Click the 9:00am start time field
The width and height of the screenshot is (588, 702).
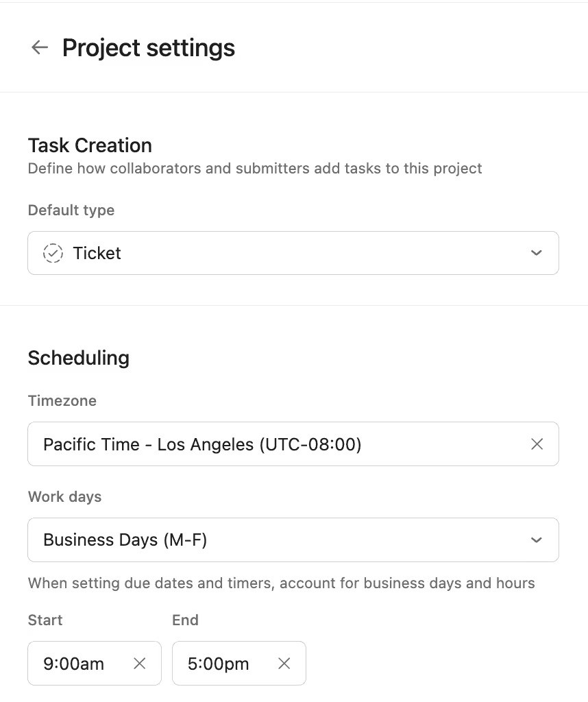pyautogui.click(x=95, y=663)
